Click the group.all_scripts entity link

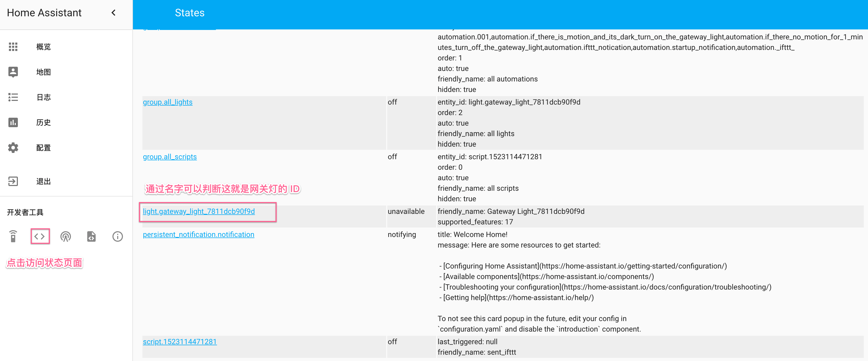tap(169, 157)
